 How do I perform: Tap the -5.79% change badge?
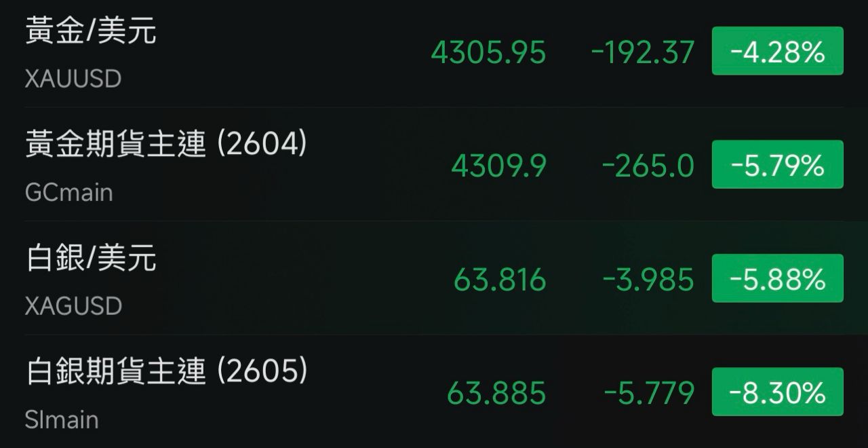click(x=777, y=165)
